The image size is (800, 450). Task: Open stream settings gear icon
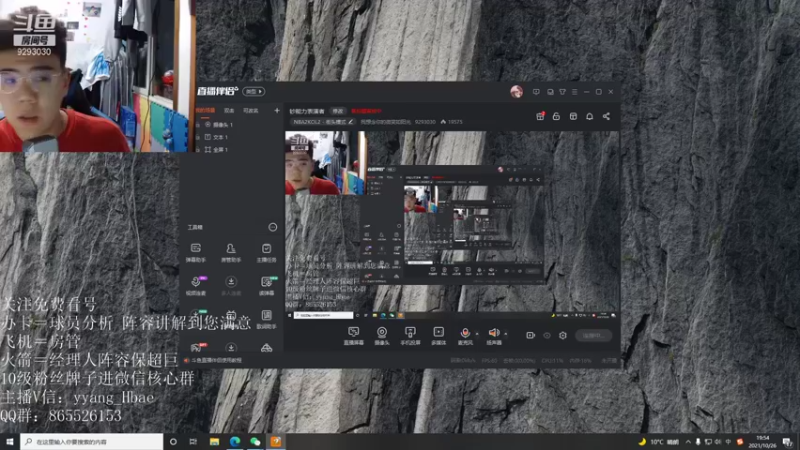(x=563, y=335)
